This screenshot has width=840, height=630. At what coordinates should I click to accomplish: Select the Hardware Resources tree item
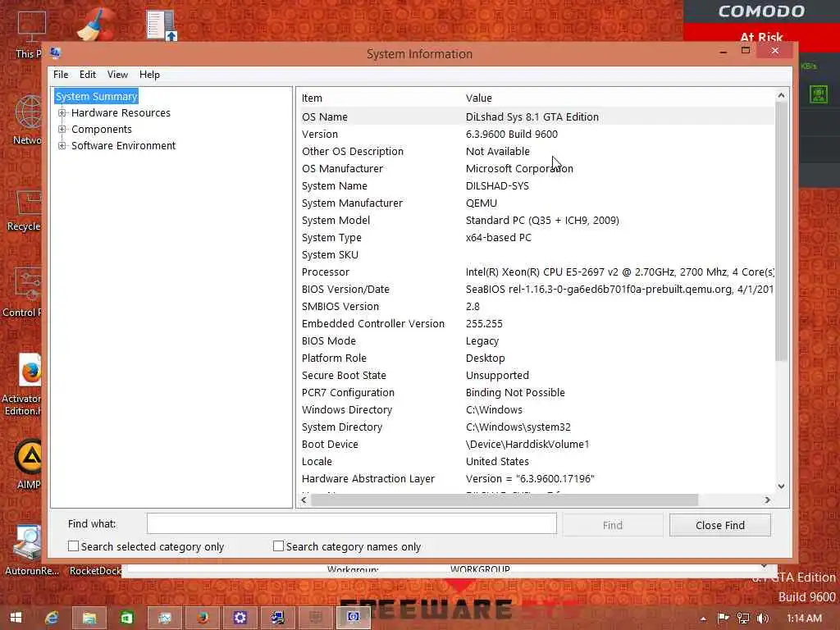tap(121, 113)
